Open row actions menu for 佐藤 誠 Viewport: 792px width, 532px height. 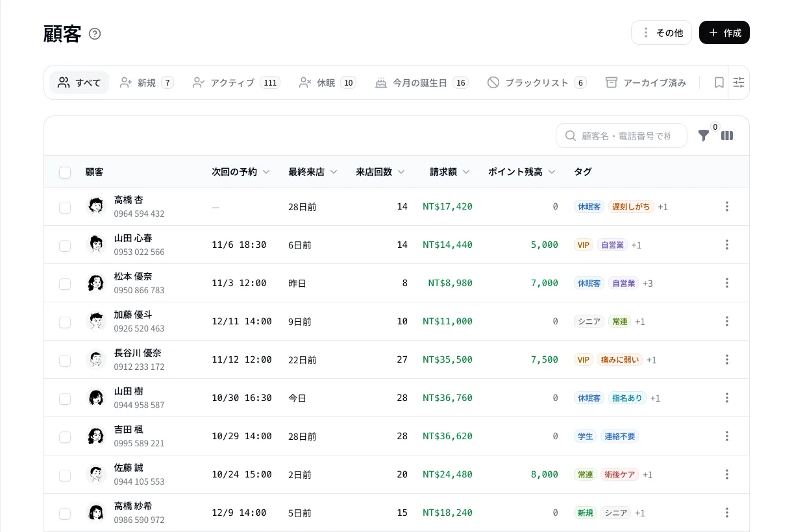click(727, 474)
